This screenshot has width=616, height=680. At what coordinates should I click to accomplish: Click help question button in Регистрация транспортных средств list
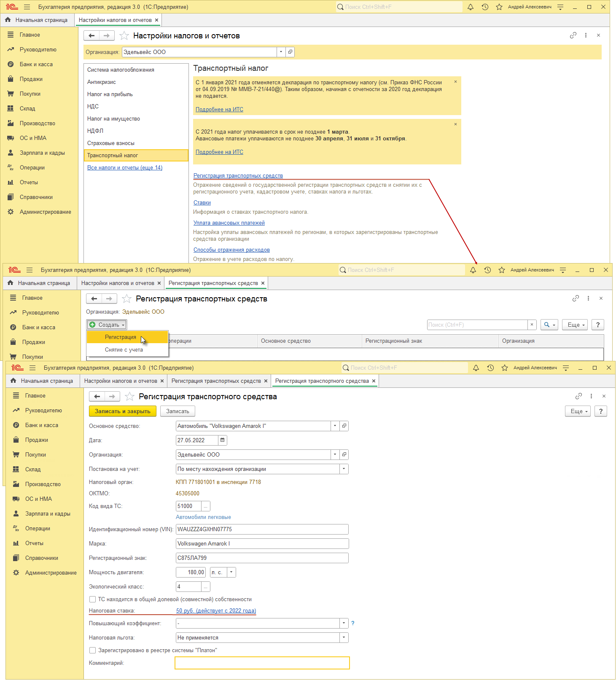598,325
